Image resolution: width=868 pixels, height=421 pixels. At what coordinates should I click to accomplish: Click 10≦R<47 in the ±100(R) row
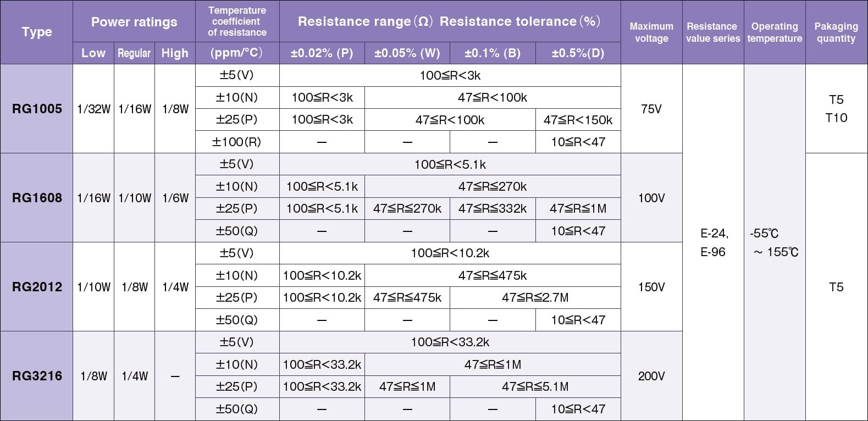578,142
